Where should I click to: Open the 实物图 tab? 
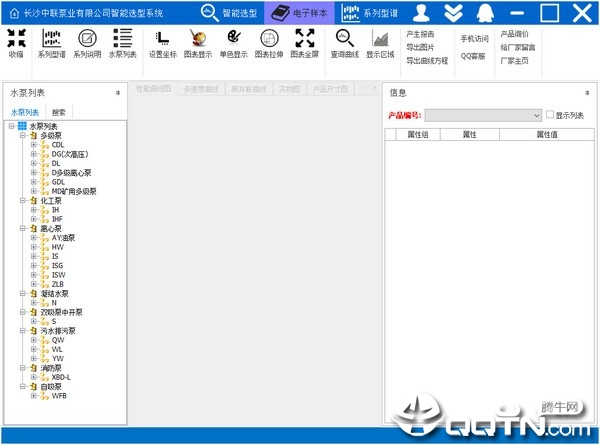289,89
